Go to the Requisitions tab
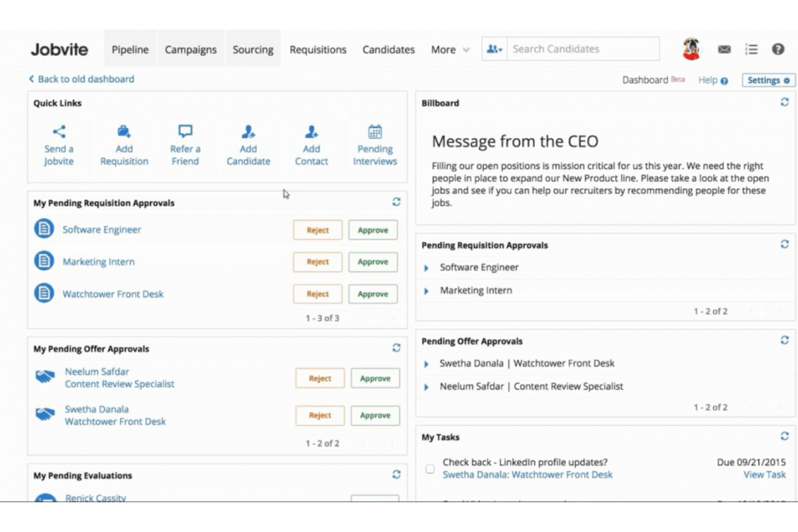 [318, 50]
